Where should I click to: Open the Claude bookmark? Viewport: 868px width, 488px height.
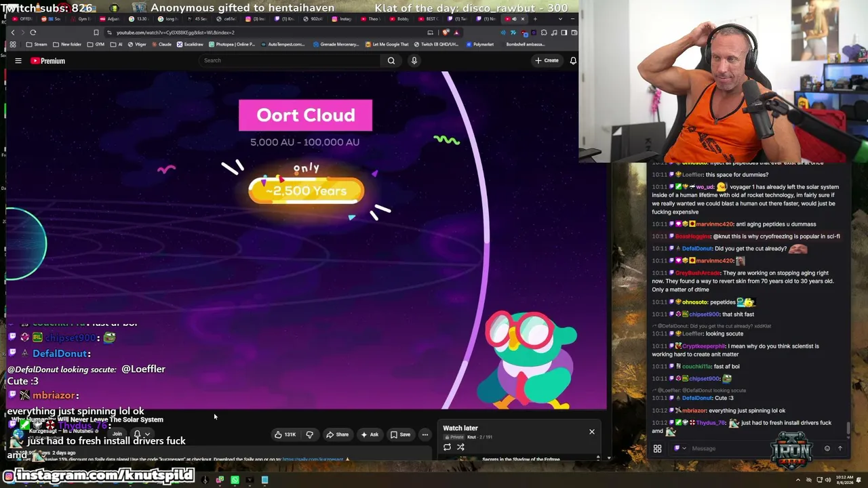[161, 45]
